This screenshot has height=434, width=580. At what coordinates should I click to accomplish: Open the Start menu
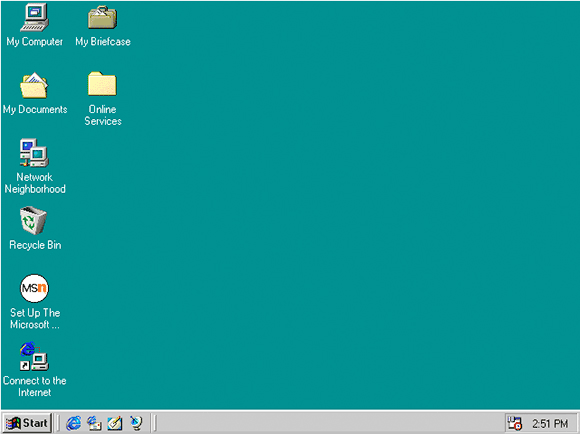point(27,423)
